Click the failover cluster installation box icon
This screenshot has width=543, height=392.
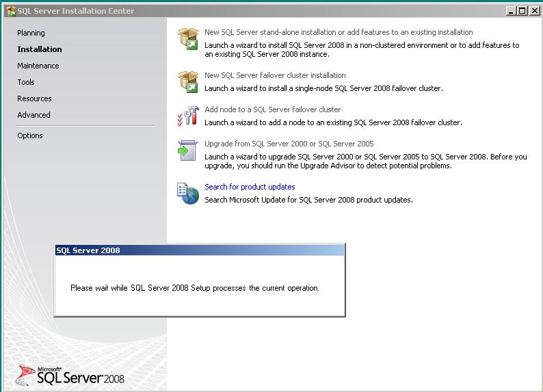tap(188, 82)
